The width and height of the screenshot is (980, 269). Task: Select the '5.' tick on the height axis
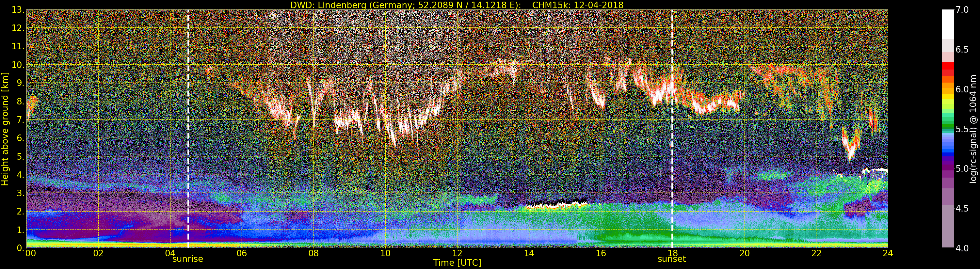(x=20, y=156)
